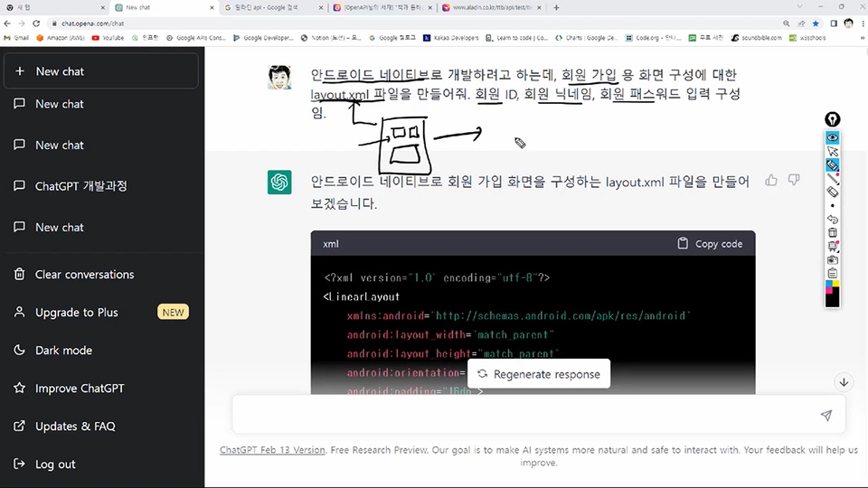Click the zoom magnifier icon in address bar

click(786, 23)
